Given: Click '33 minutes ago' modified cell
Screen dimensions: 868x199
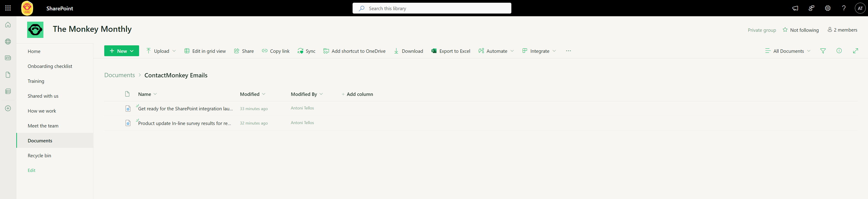Looking at the screenshot, I should click(x=254, y=109).
